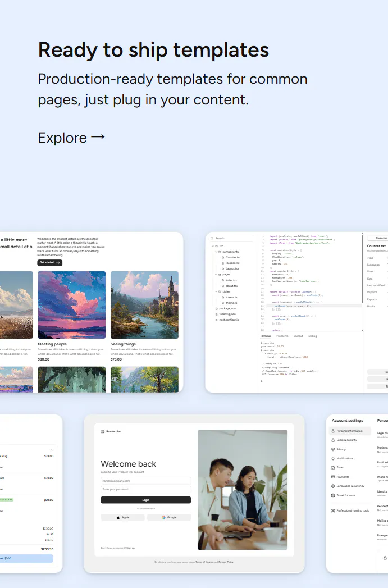Click the Sign up link

[130, 548]
